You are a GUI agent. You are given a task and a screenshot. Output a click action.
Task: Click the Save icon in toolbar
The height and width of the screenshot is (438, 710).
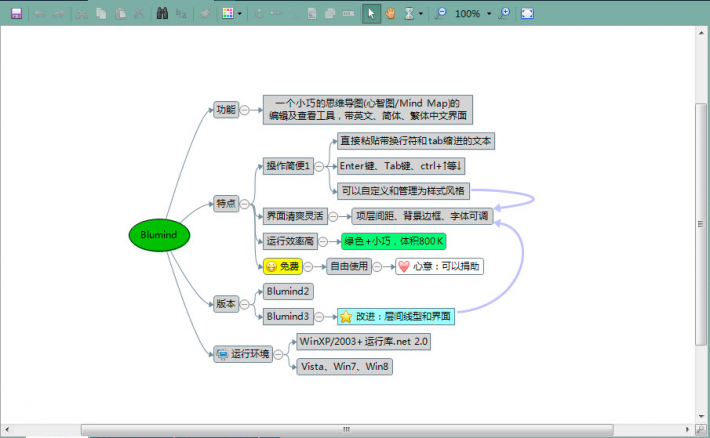coord(16,14)
